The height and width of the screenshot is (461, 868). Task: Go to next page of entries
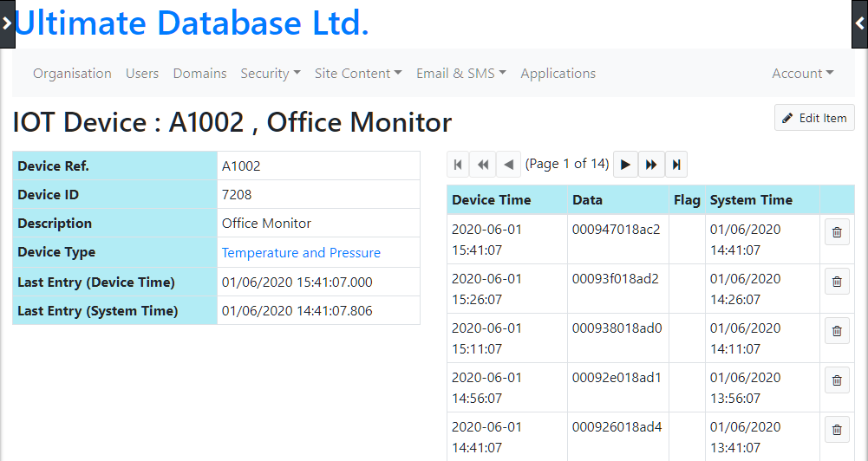tap(625, 165)
